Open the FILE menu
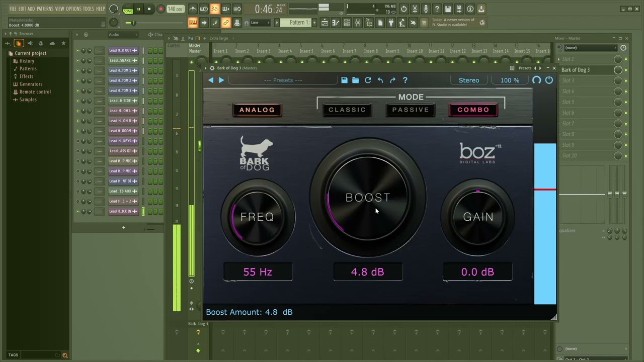This screenshot has width=644, height=362. 13,9
